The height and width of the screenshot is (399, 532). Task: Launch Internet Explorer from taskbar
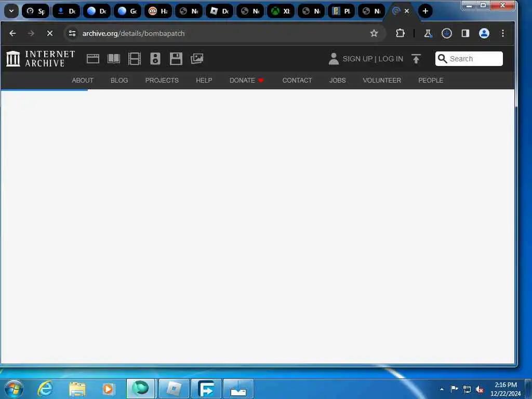[x=45, y=389]
